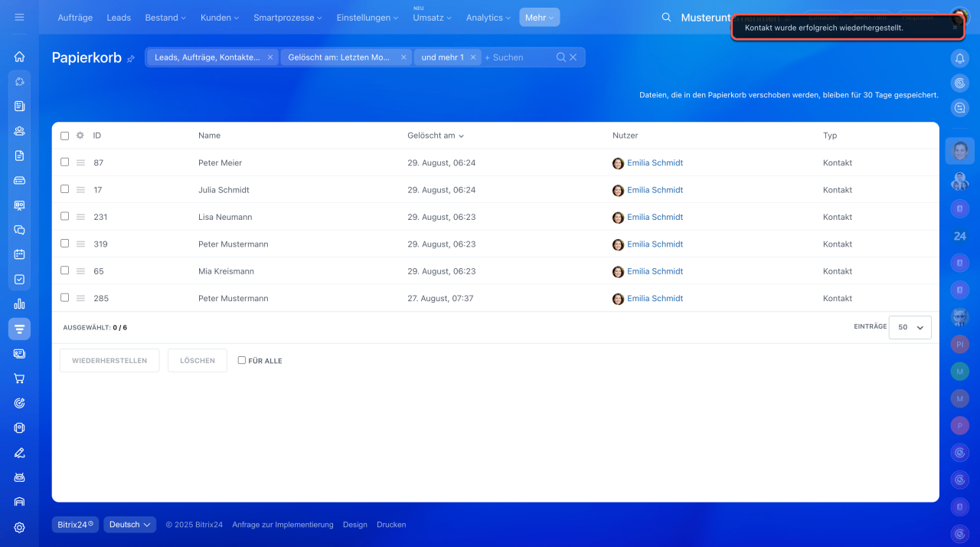Viewport: 980px width, 547px height.
Task: Expand the Einstellungen dropdown menu
Action: coord(367,17)
